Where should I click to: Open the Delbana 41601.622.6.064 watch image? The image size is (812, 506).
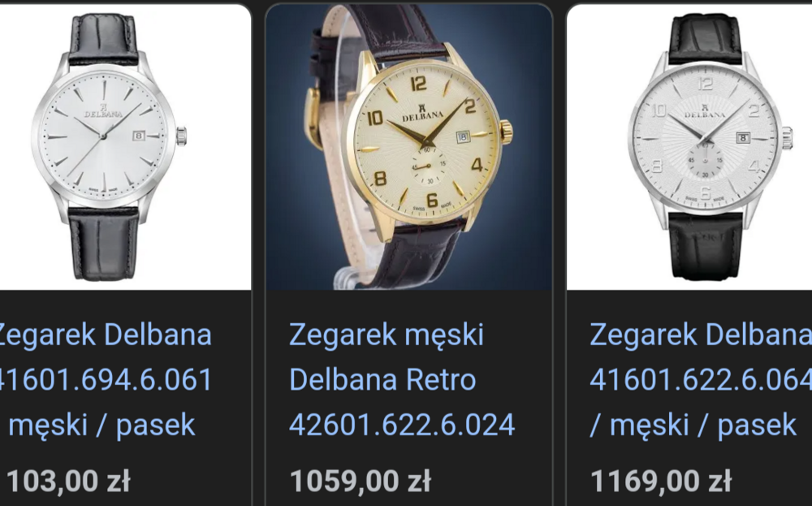689,147
